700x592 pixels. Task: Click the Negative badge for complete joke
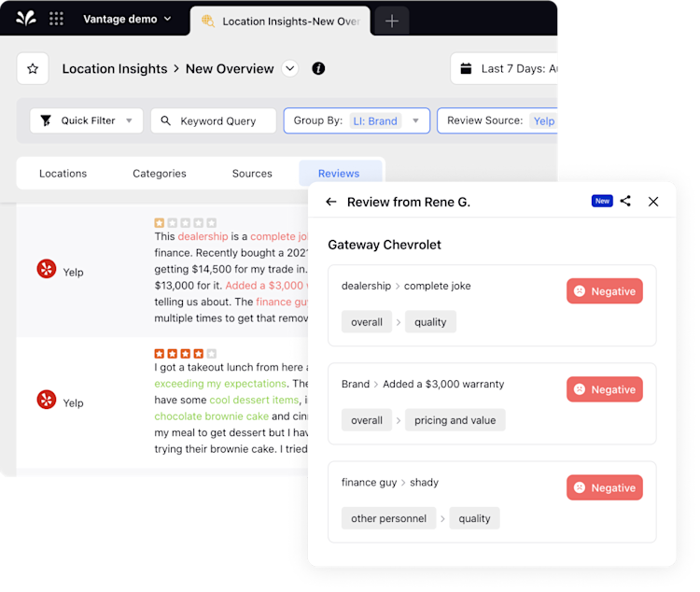pos(605,290)
